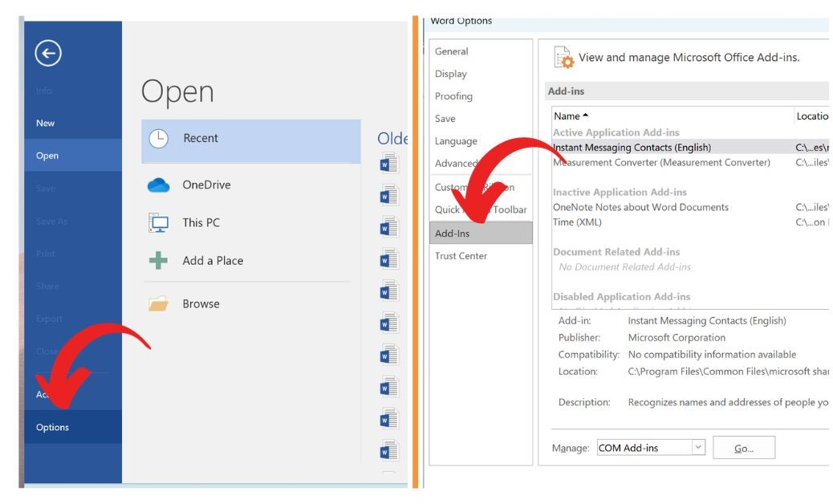Click the add-ins gear document icon
This screenshot has height=504, width=833.
(563, 57)
